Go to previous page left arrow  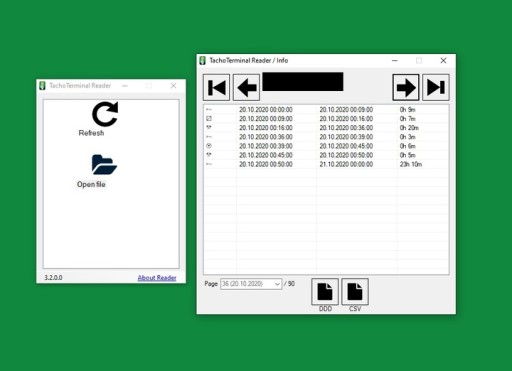coord(246,87)
